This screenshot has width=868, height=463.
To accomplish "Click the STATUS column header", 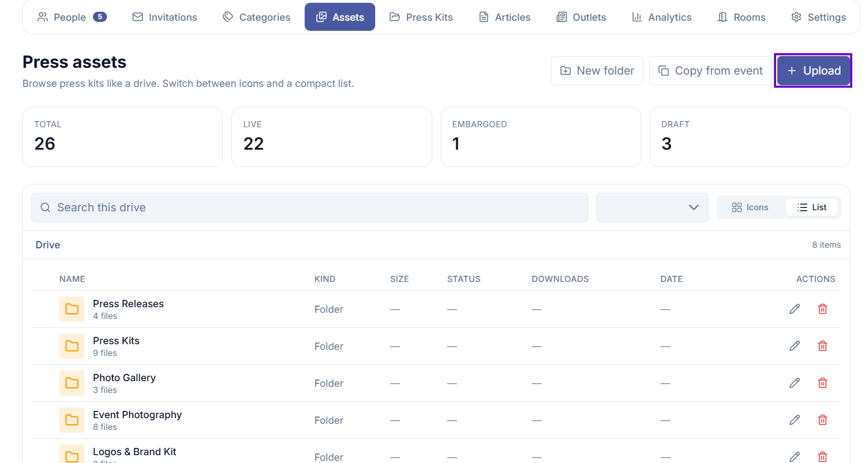I will [464, 279].
